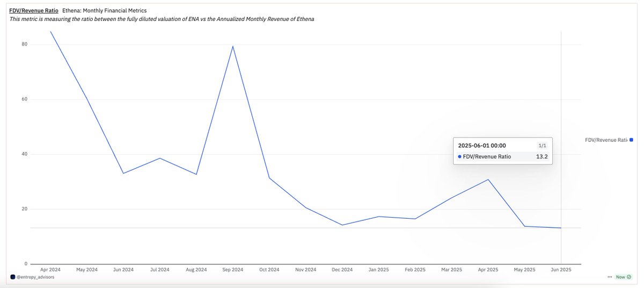Screen dimensions: 644x288
Task: Click the Oct 2024 axis label
Action: pyautogui.click(x=269, y=270)
